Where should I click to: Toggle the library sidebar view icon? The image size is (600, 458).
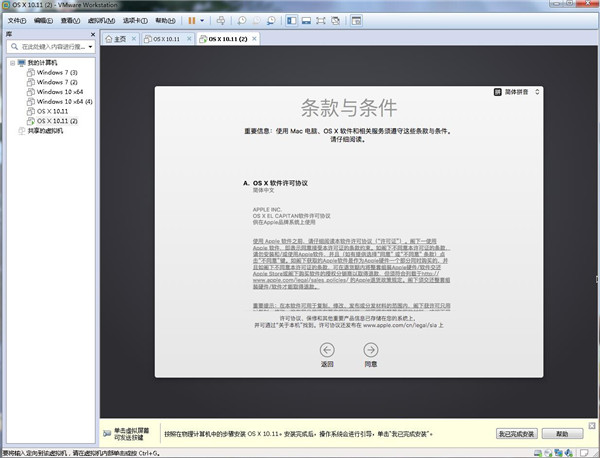pos(292,21)
